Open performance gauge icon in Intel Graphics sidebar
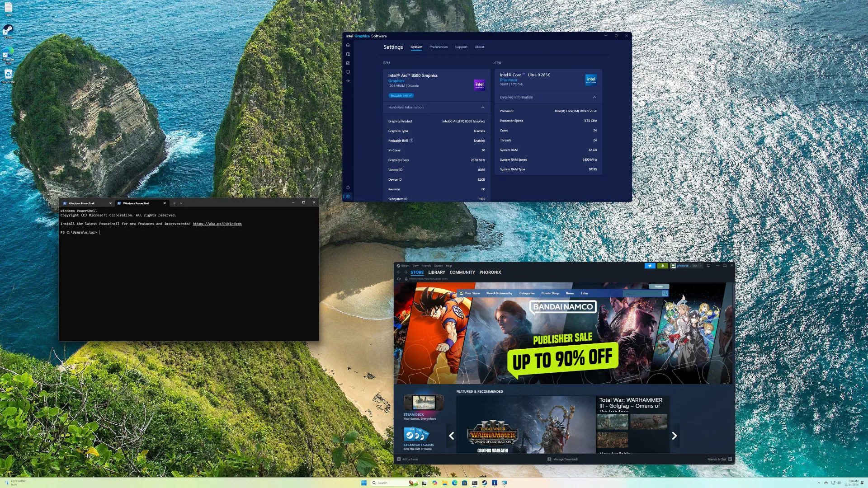 pyautogui.click(x=348, y=81)
